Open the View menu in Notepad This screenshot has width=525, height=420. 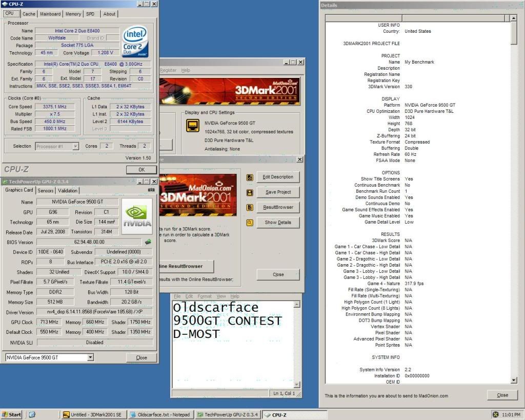tap(221, 296)
